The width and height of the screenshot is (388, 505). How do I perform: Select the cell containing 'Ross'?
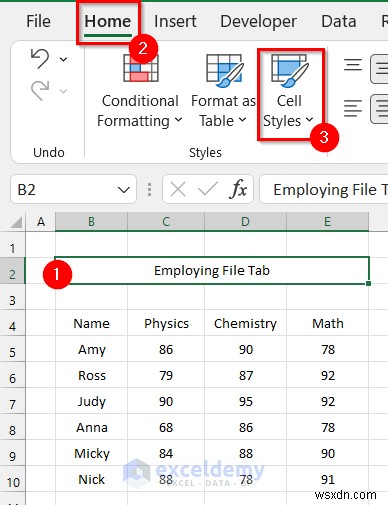click(91, 375)
